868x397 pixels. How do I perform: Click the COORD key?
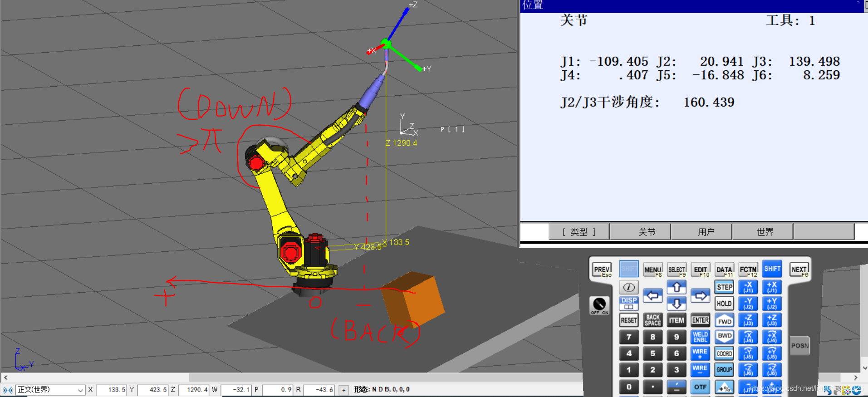tap(724, 353)
